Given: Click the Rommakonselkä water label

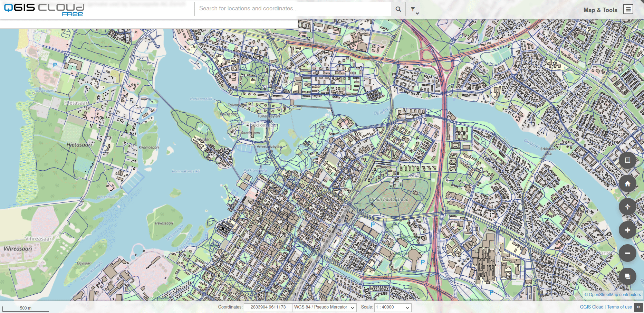Looking at the screenshot, I should pyautogui.click(x=186, y=171).
